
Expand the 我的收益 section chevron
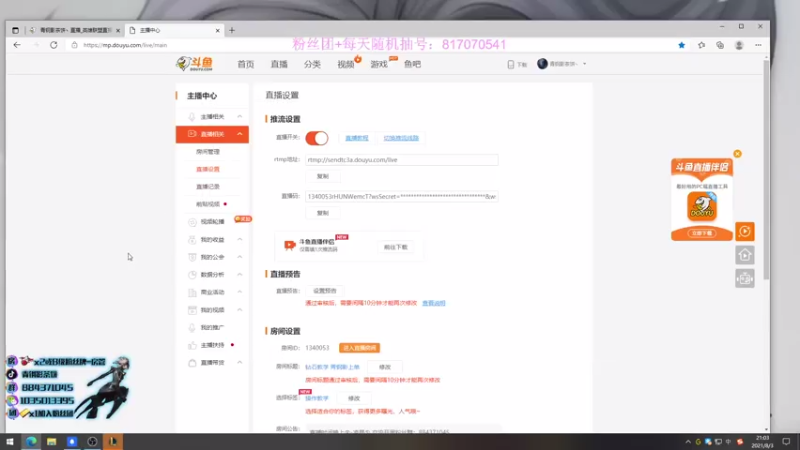[x=239, y=240]
